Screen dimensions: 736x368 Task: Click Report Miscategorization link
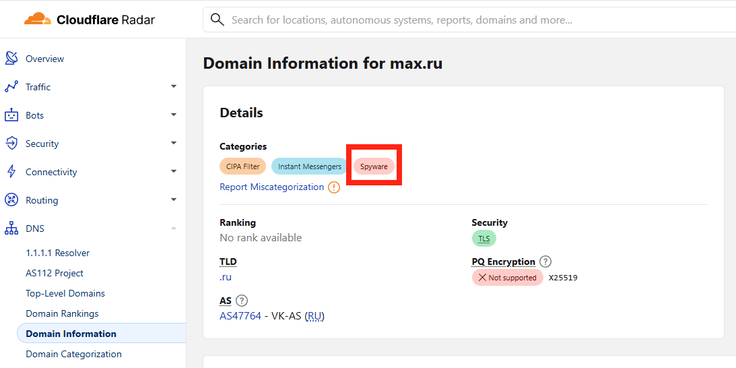point(272,187)
